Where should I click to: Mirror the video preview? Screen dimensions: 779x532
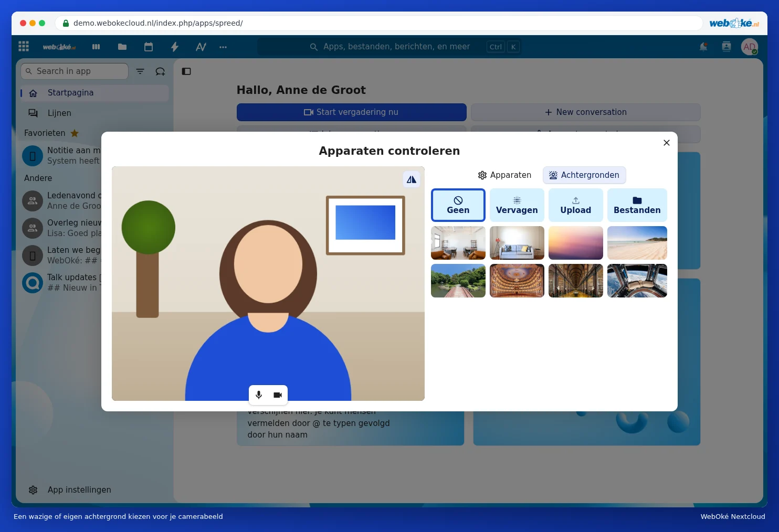coord(412,179)
